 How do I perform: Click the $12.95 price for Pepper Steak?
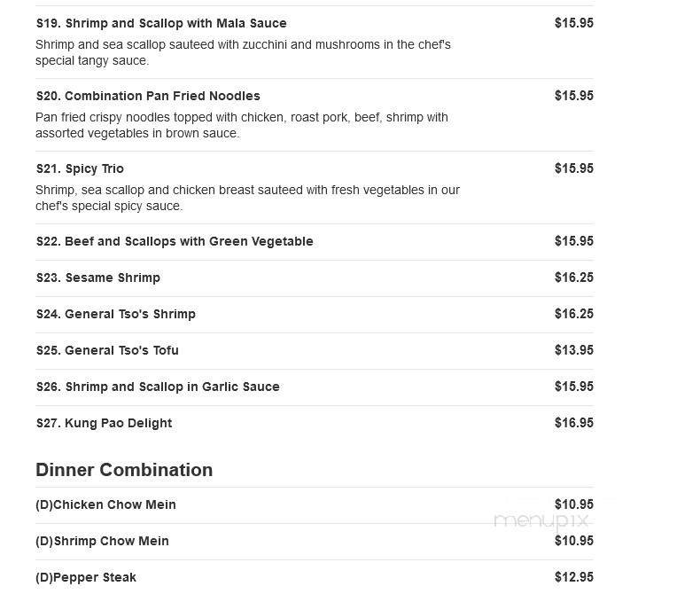click(x=573, y=577)
